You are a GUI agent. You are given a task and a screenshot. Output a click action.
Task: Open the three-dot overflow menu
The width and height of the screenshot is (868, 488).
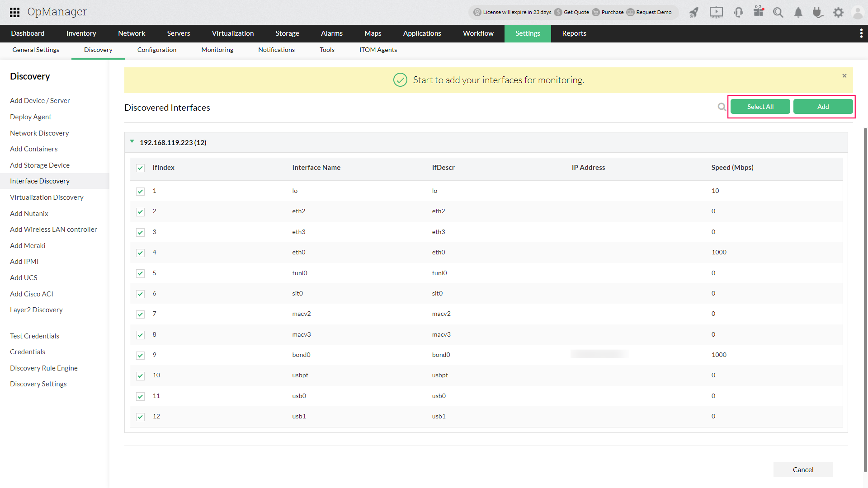[861, 33]
